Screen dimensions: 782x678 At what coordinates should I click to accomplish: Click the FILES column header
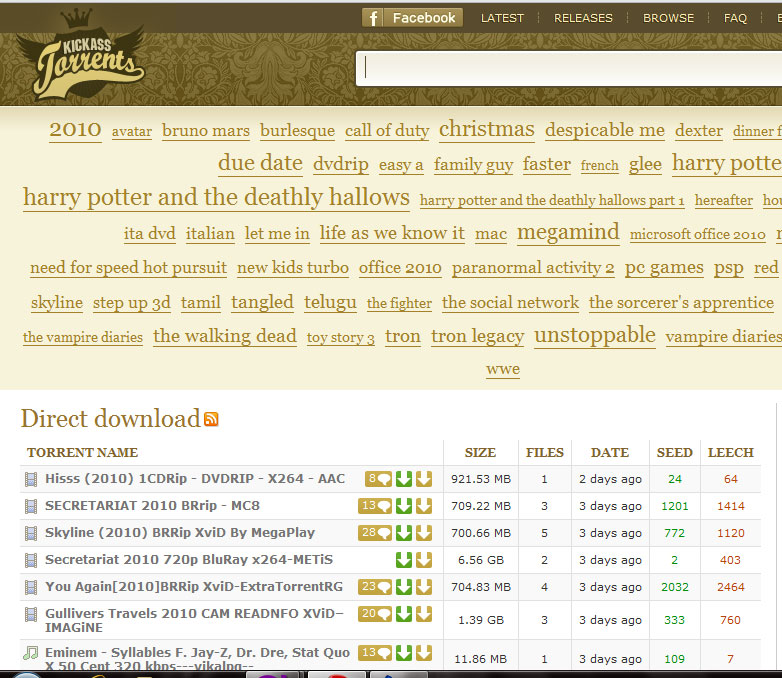[x=545, y=452]
